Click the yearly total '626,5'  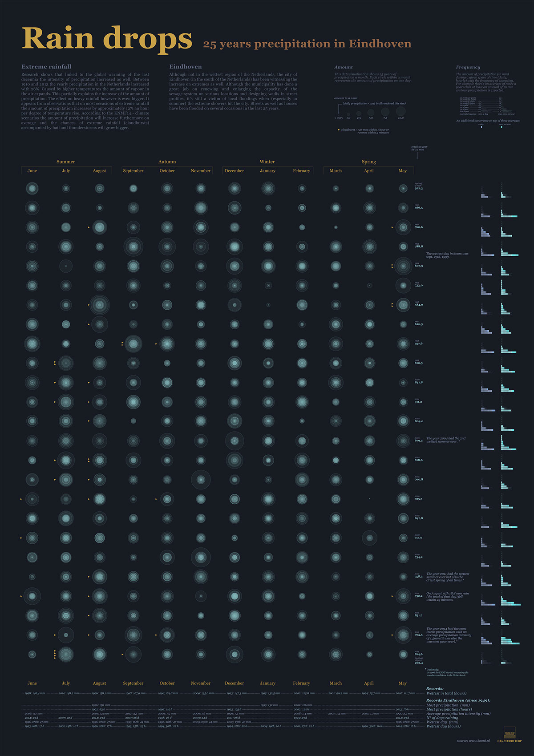click(419, 324)
